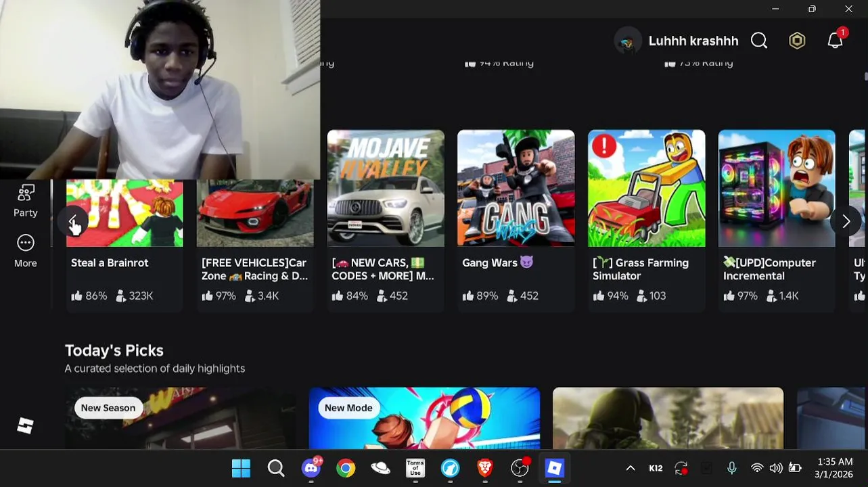Open the Steal a Brainrot thumbnail
Screen dimensions: 868x487
124,213
